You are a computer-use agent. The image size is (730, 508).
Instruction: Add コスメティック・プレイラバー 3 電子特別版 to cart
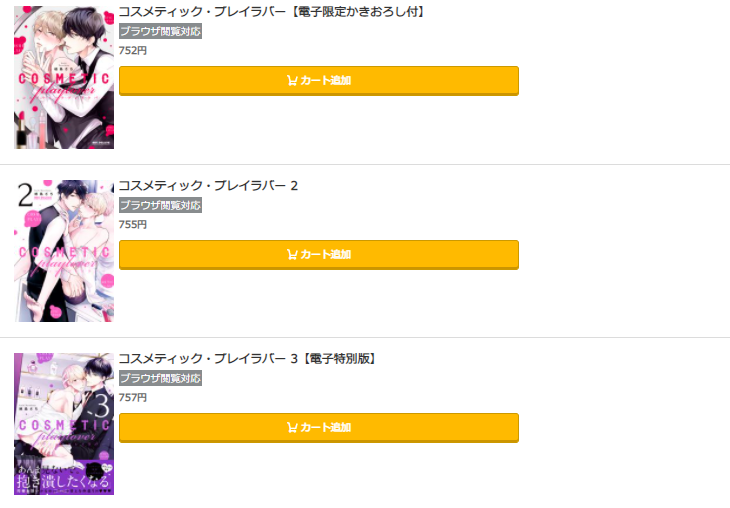click(319, 427)
